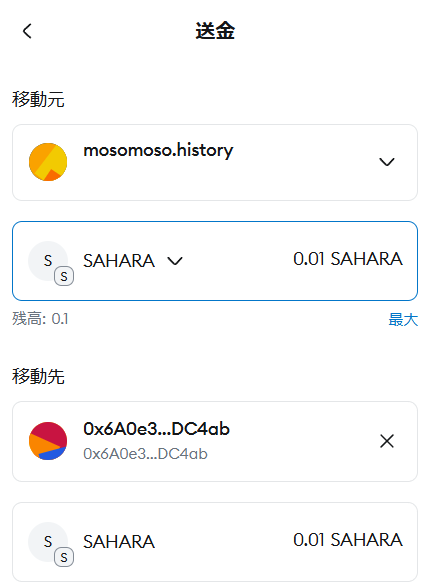Click the source SAHARA network badge
The width and height of the screenshot is (428, 587).
click(64, 277)
